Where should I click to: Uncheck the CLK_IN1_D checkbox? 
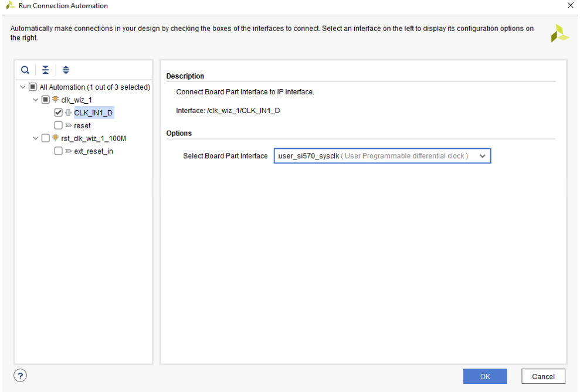coord(58,113)
